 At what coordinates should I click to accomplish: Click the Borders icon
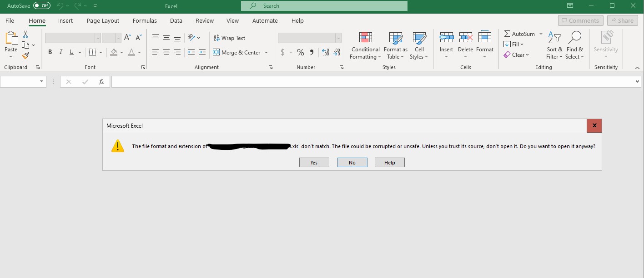(92, 52)
